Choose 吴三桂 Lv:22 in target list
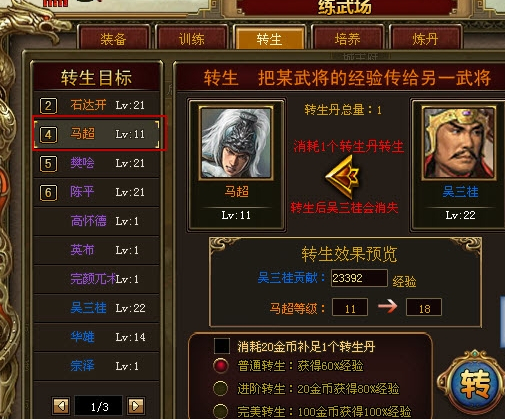This screenshot has height=419, width=505. pyautogui.click(x=97, y=308)
